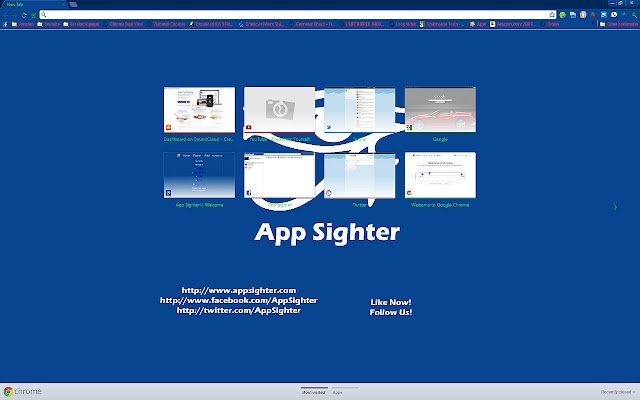The width and height of the screenshot is (640, 400).
Task: Focus the address bar
Action: click(298, 15)
